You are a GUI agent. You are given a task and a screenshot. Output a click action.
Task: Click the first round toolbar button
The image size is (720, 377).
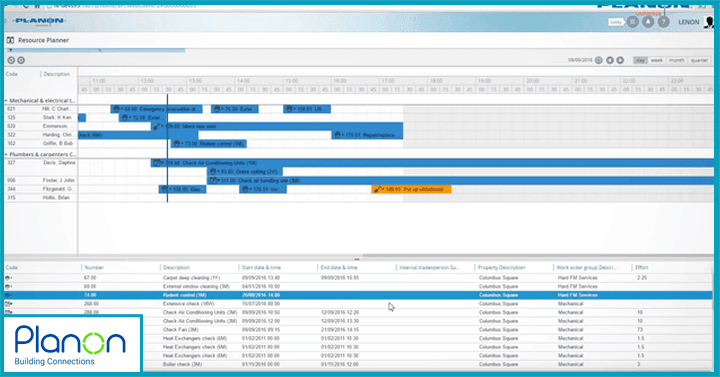coord(11,60)
